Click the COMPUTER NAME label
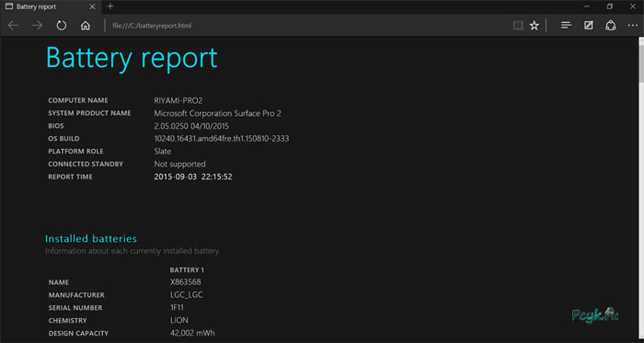This screenshot has height=343, width=644. 78,100
